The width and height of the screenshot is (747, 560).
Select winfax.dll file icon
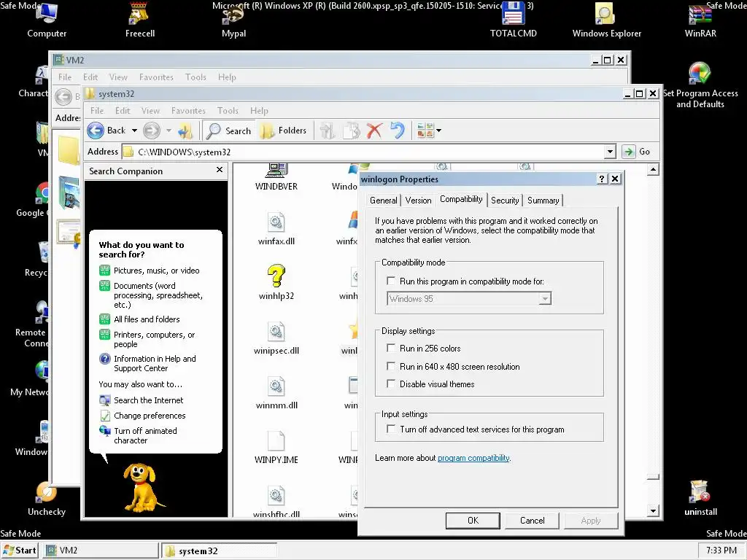[276, 228]
